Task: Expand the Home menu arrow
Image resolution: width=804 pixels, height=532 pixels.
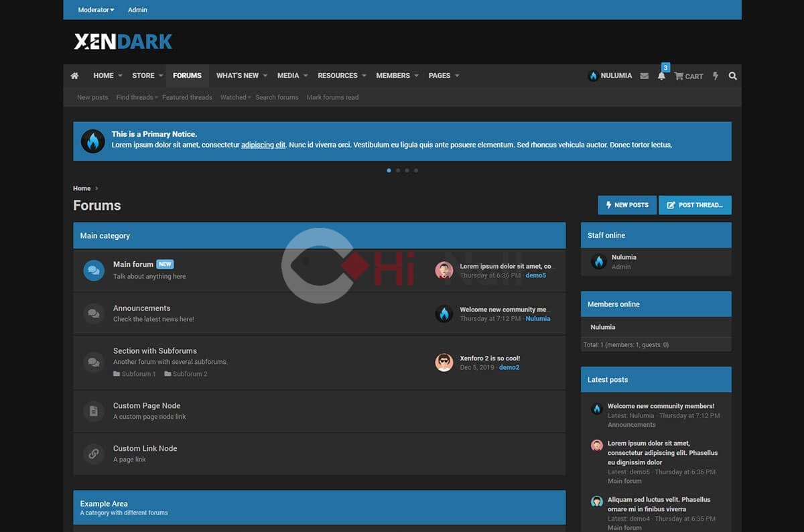Action: coord(121,76)
